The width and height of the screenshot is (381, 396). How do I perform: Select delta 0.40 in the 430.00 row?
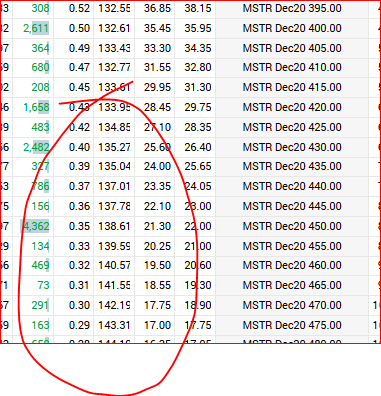click(x=79, y=147)
